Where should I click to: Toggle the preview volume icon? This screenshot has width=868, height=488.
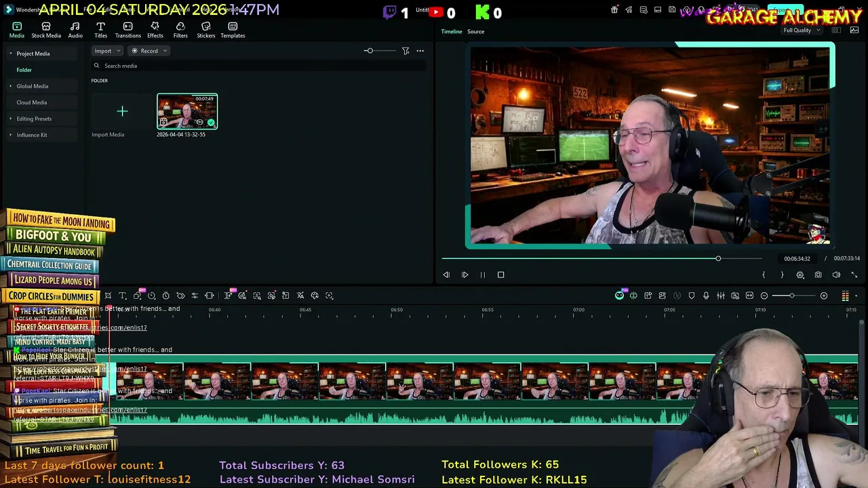tap(836, 275)
